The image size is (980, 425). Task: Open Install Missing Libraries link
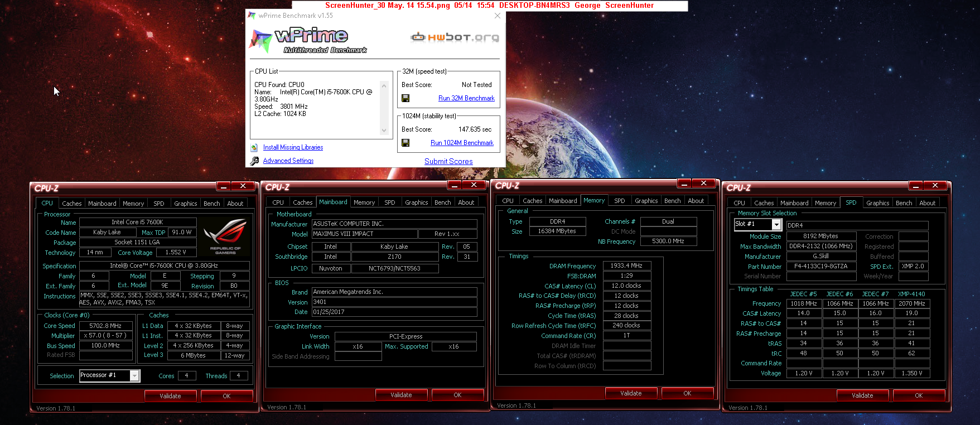(x=293, y=147)
